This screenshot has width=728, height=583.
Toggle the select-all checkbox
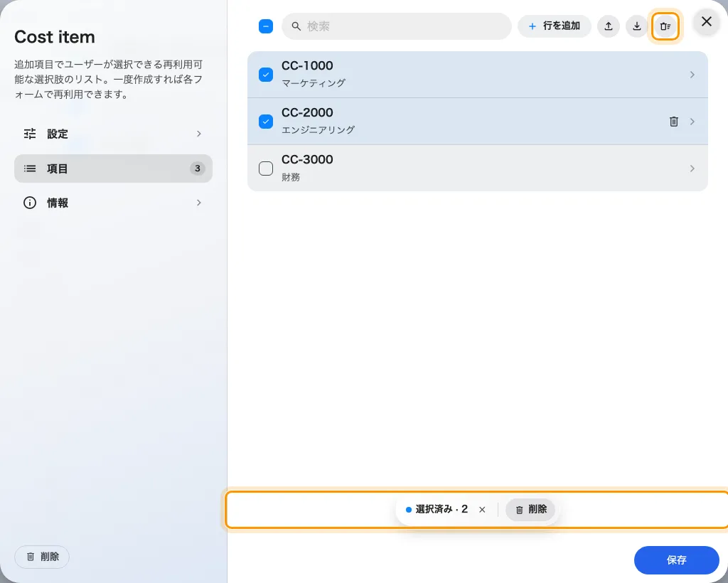click(266, 26)
